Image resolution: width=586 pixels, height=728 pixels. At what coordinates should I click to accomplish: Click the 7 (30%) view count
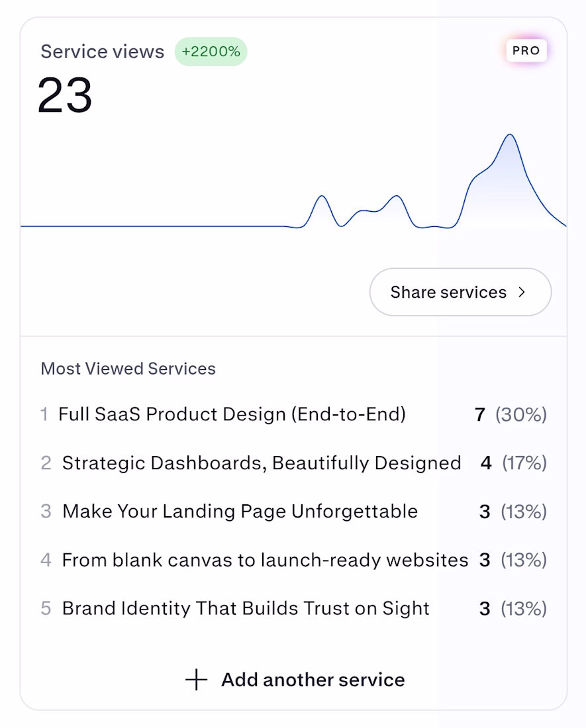click(x=511, y=414)
